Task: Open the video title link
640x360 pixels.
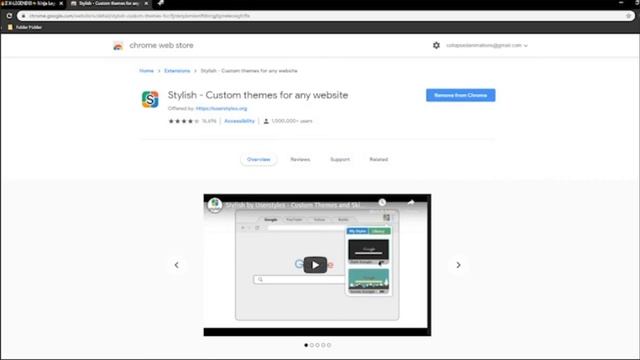Action: point(293,205)
